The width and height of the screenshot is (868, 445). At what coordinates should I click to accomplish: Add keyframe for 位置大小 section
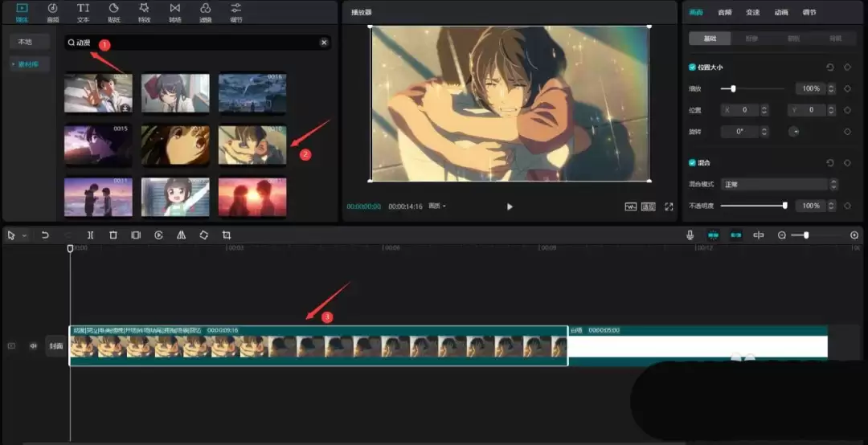[847, 67]
